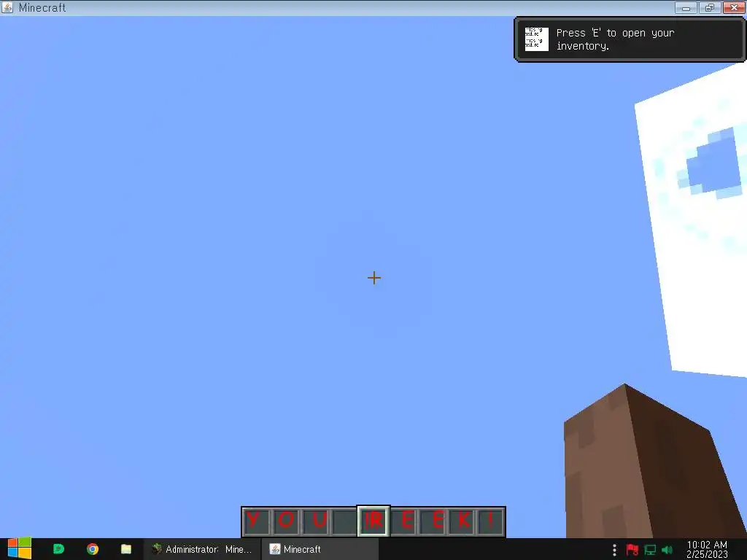
Task: Open the green chat app in taskbar
Action: coord(58,549)
